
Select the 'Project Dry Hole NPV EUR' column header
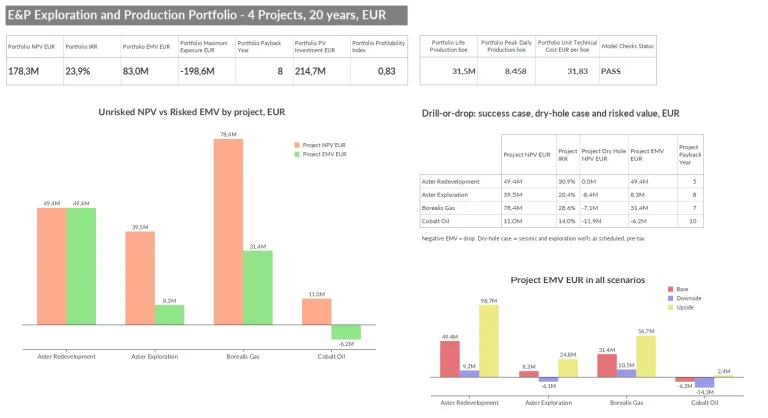coord(604,155)
